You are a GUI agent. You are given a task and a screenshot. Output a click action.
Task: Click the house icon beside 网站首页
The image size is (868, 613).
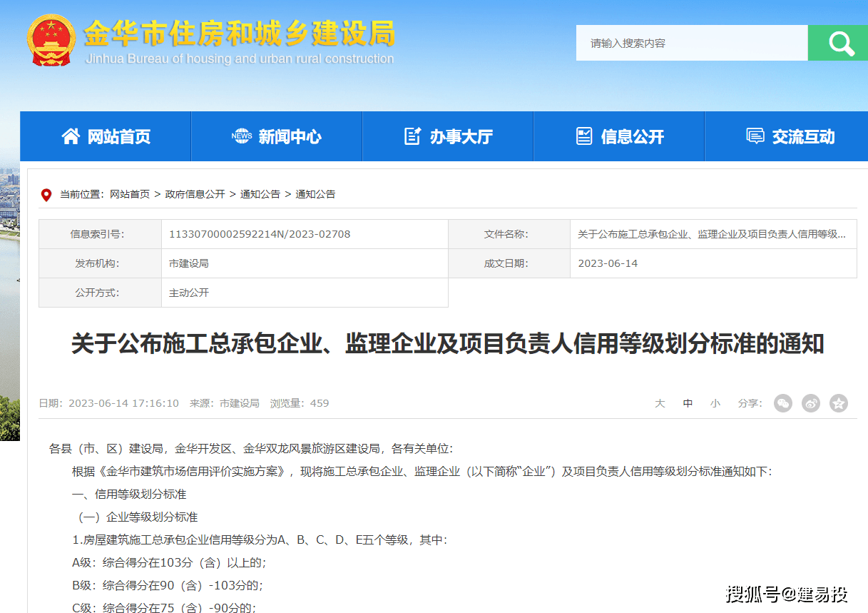71,136
